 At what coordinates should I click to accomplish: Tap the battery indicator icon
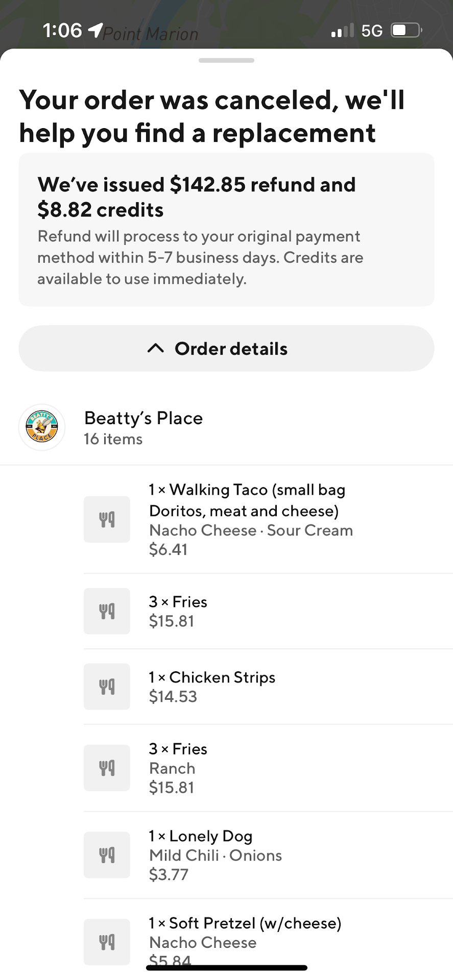(406, 31)
